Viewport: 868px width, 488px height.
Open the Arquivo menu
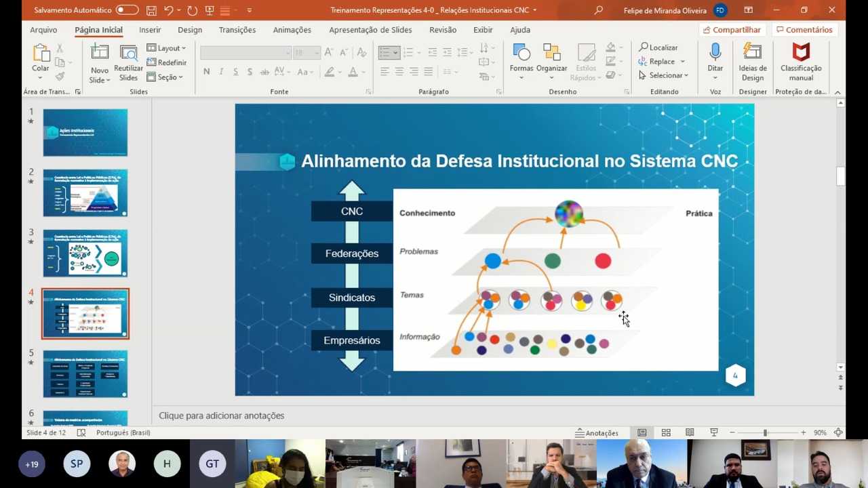point(43,30)
